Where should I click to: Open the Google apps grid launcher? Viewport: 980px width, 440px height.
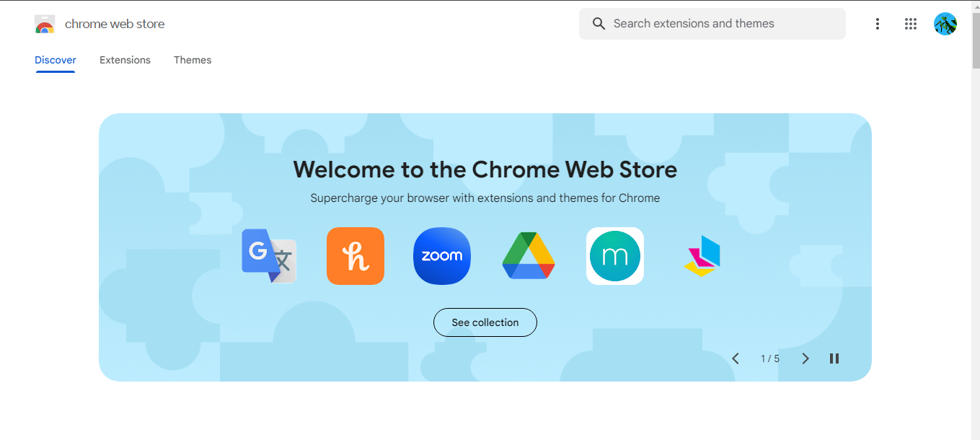click(911, 24)
